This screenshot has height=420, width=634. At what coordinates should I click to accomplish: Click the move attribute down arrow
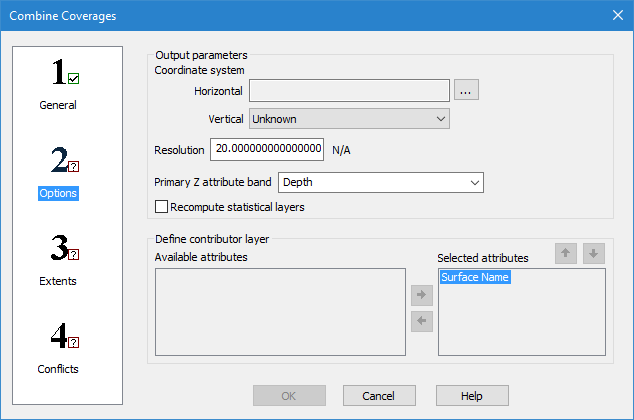(594, 254)
